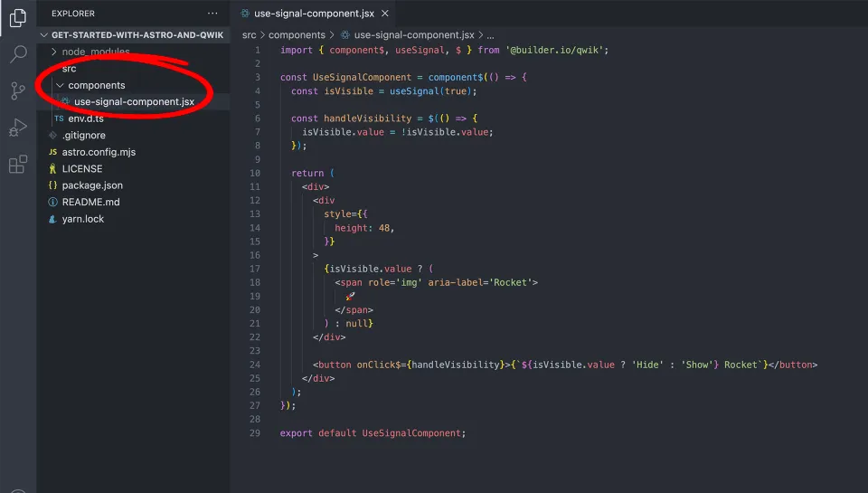The width and height of the screenshot is (868, 493).
Task: Click ') : null}' on line 21
Action: 348,324
